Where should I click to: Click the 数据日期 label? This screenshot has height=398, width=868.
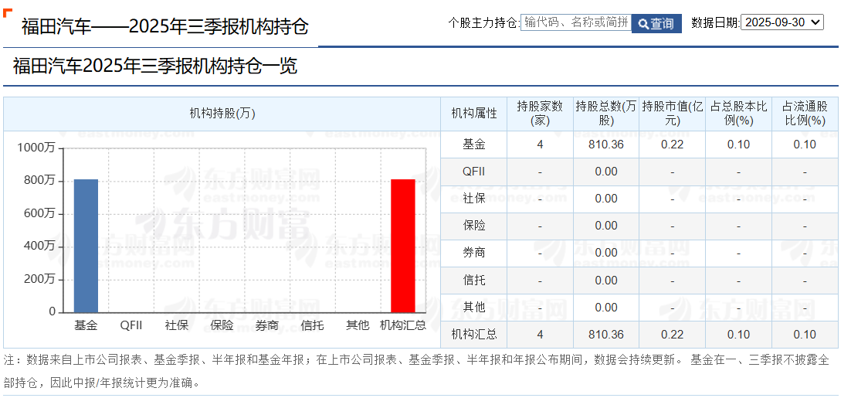click(716, 22)
